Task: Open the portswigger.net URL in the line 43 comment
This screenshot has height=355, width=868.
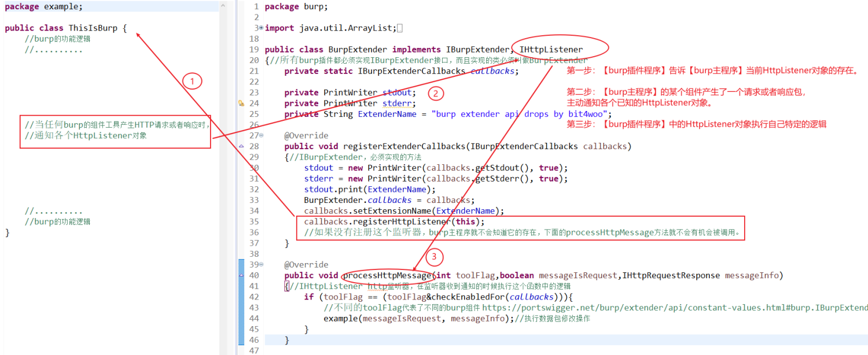Action: pyautogui.click(x=675, y=308)
